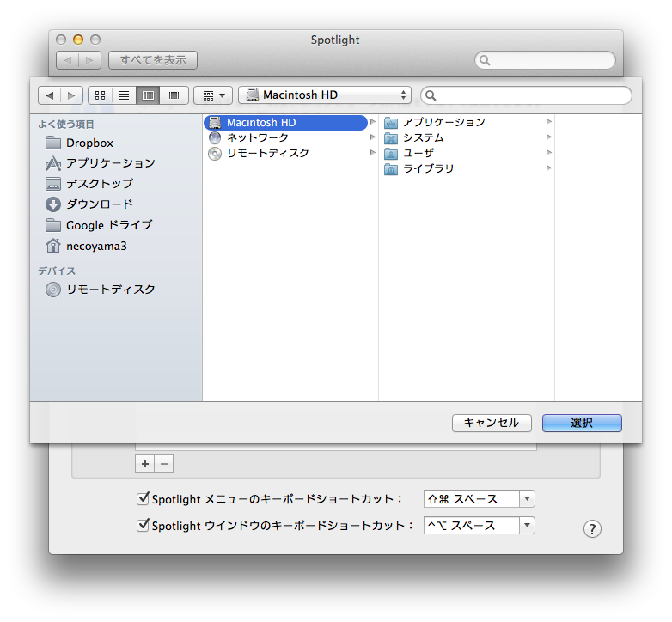Viewport: 672px width, 622px height.
Task: Click the file dialog search field
Action: tap(526, 95)
